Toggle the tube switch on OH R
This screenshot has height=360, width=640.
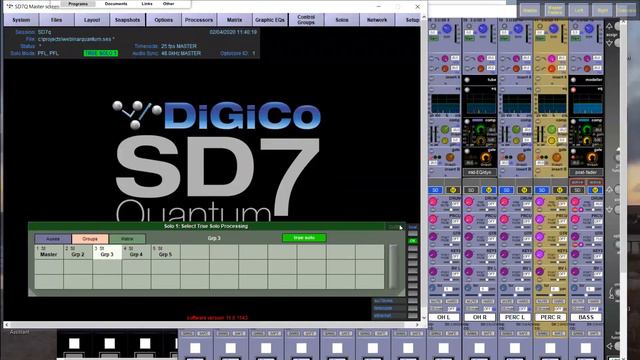(467, 80)
